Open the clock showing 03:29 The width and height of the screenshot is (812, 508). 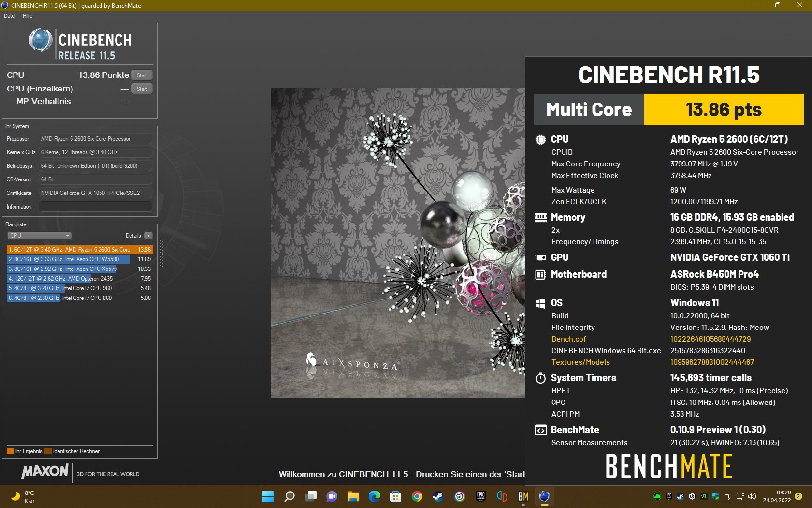777,496
